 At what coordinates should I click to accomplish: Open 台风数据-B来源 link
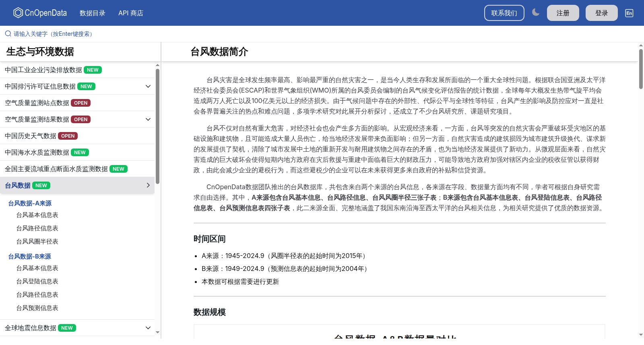(x=29, y=256)
